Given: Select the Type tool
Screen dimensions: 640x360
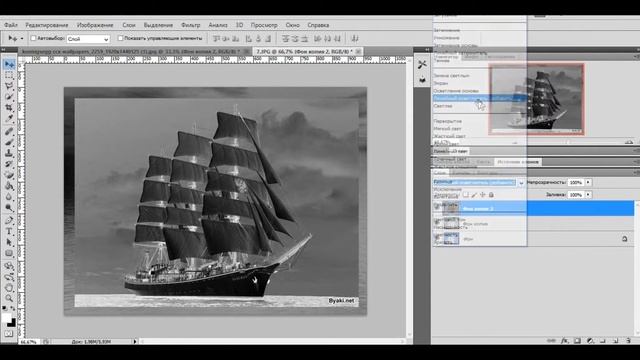Looking at the screenshot, I should tap(9, 231).
